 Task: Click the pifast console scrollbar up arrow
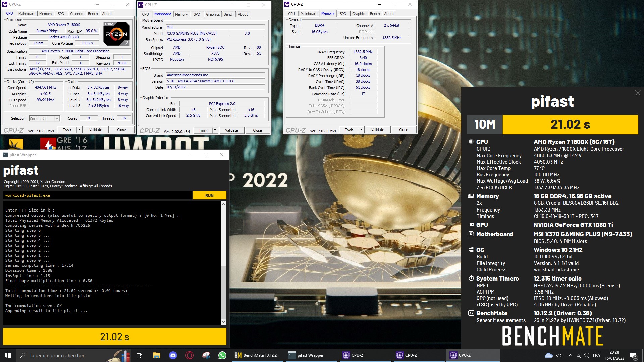223,204
